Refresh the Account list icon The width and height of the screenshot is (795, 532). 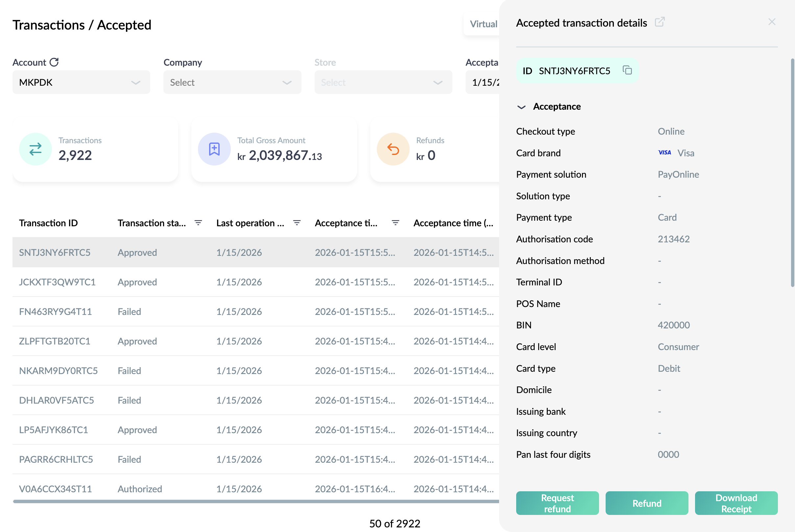[54, 62]
